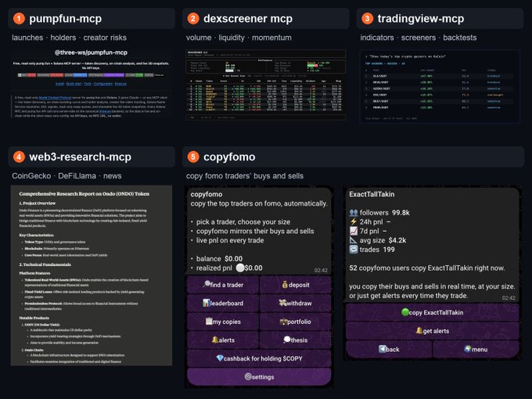Tap the 'alerts' button beside thesis

(223, 340)
